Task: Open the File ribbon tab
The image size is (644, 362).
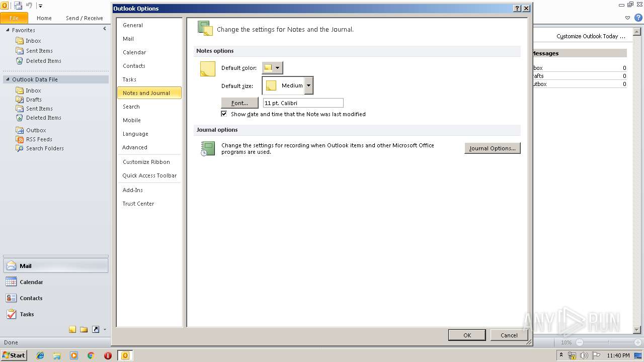Action: [14, 18]
